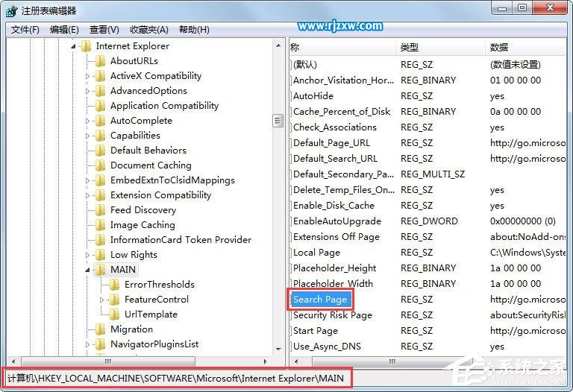Open the 帮助(H) menu
Image resolution: width=573 pixels, height=392 pixels.
pyautogui.click(x=194, y=30)
